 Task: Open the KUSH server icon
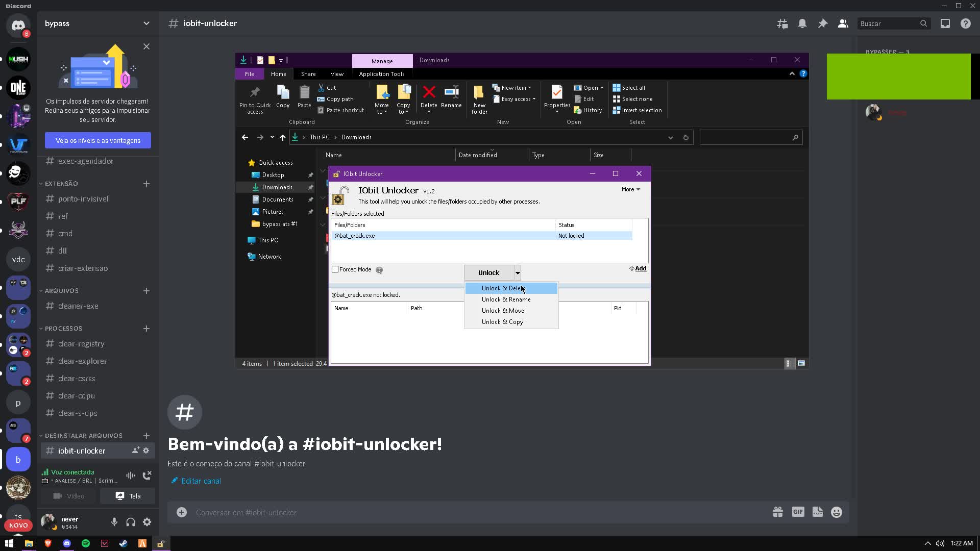click(18, 59)
